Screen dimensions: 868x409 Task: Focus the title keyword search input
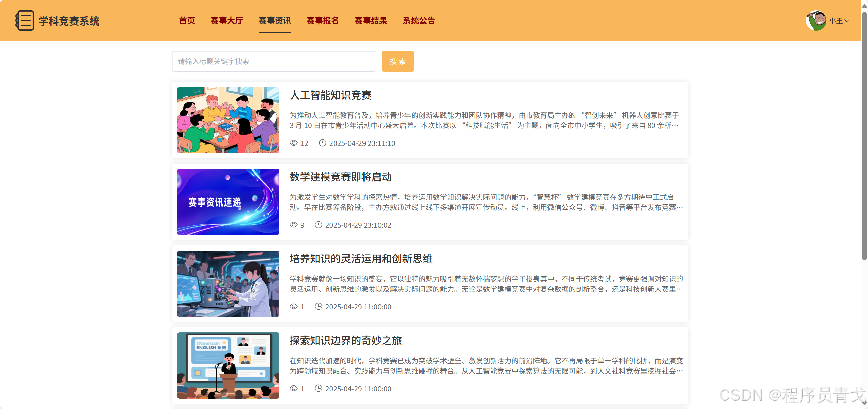[x=274, y=61]
